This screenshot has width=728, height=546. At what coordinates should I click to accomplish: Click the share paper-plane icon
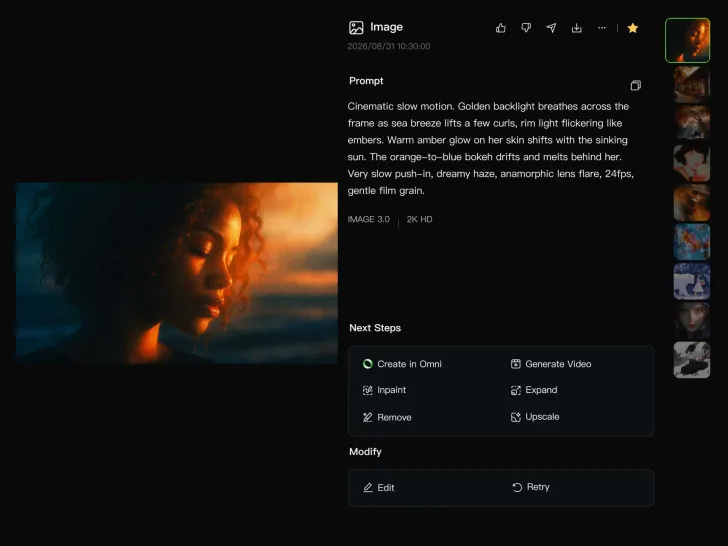[x=551, y=28]
